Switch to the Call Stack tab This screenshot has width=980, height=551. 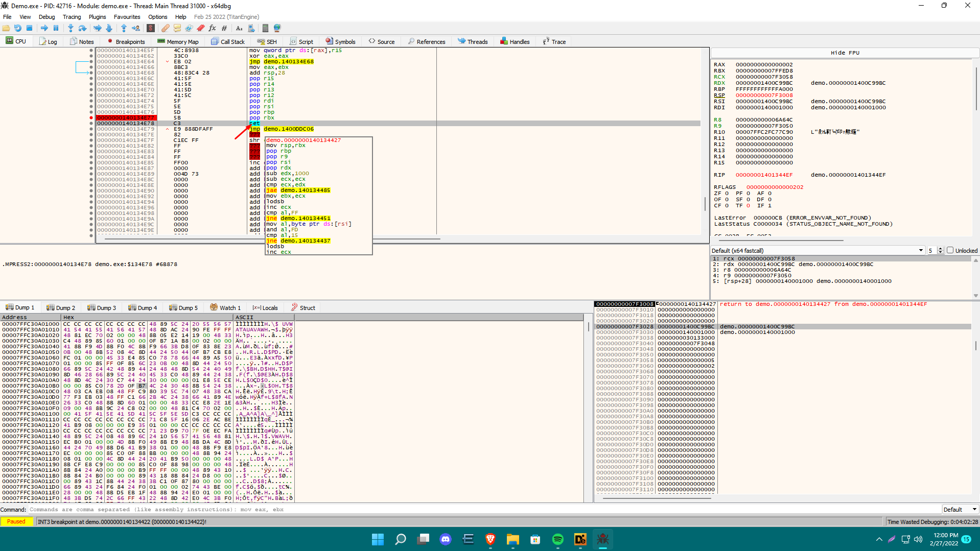228,41
